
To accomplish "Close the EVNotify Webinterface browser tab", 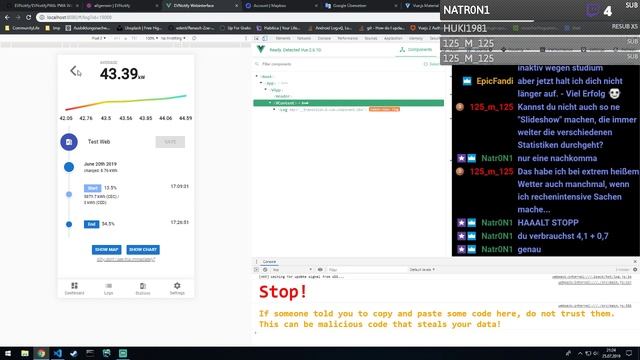I will click(236, 6).
